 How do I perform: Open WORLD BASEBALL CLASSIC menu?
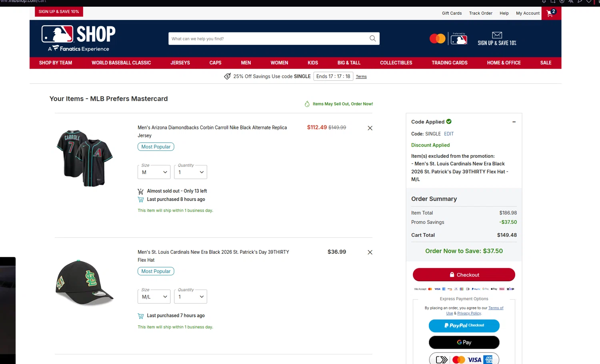121,63
